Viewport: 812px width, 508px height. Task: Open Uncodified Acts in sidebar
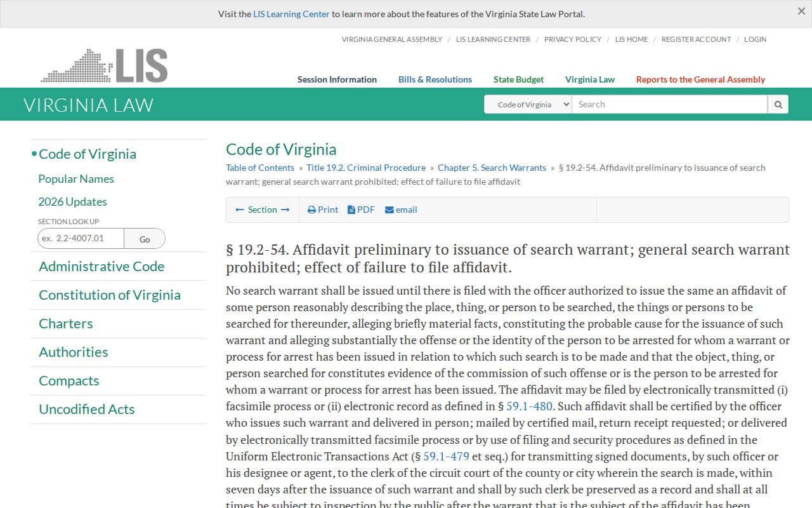pyautogui.click(x=87, y=409)
